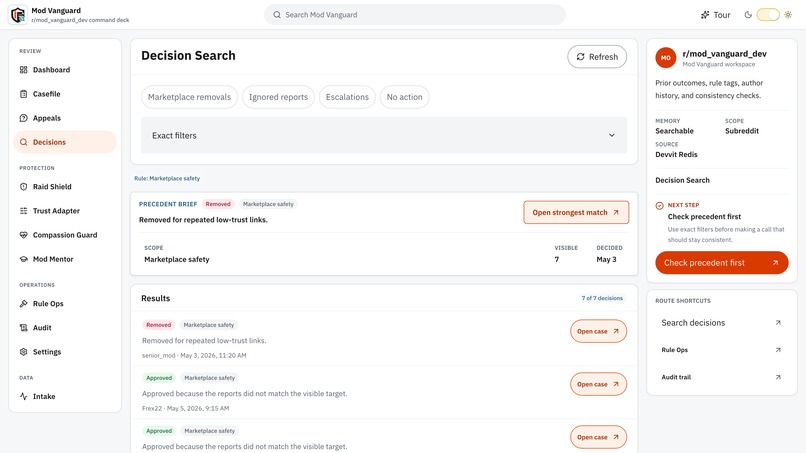Open Settings from sidebar
Image resolution: width=806 pixels, height=453 pixels.
point(65,352)
